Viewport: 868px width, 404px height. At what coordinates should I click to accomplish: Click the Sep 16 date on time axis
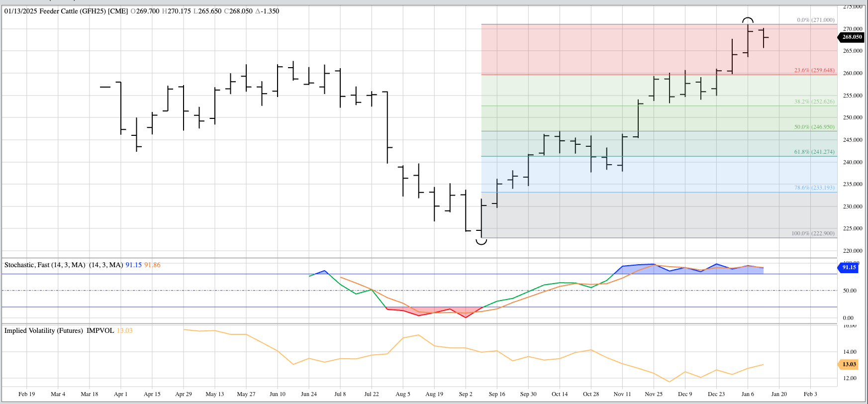496,394
